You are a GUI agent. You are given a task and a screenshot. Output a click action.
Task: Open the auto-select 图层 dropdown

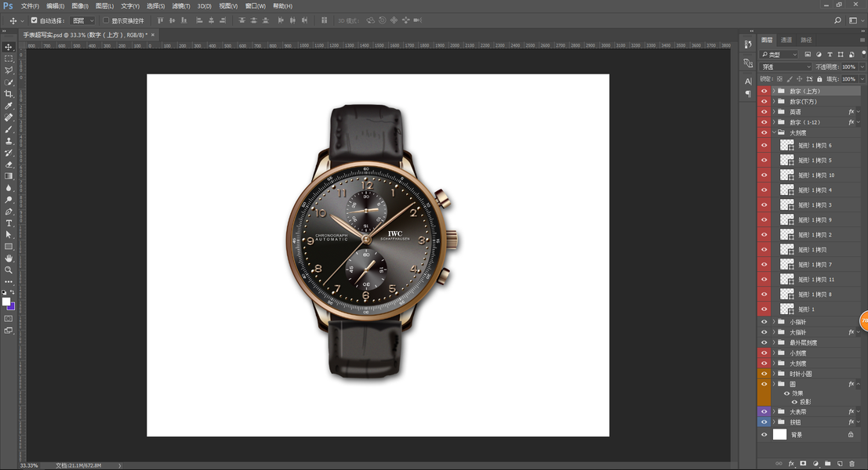pos(83,20)
